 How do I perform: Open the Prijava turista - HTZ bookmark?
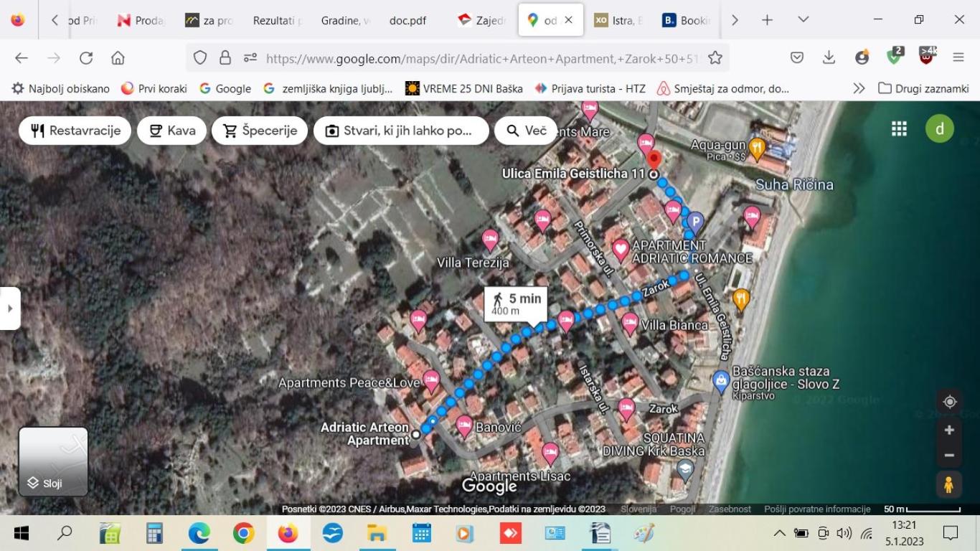tap(590, 89)
